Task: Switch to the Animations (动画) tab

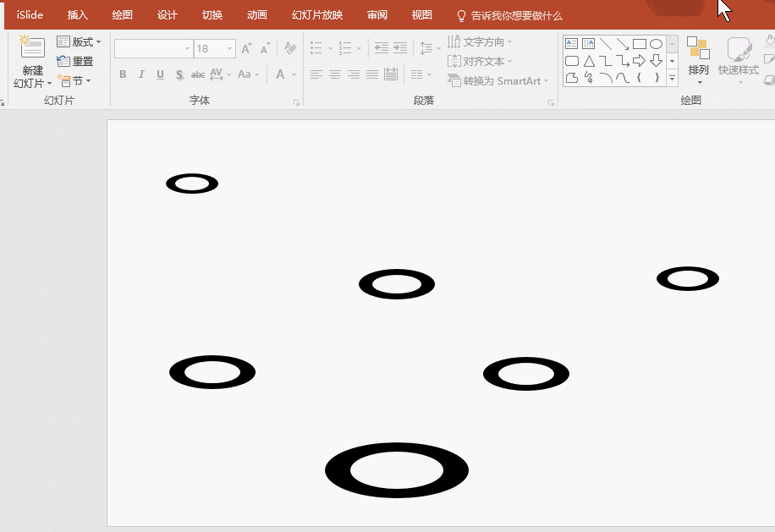Action: pyautogui.click(x=257, y=15)
